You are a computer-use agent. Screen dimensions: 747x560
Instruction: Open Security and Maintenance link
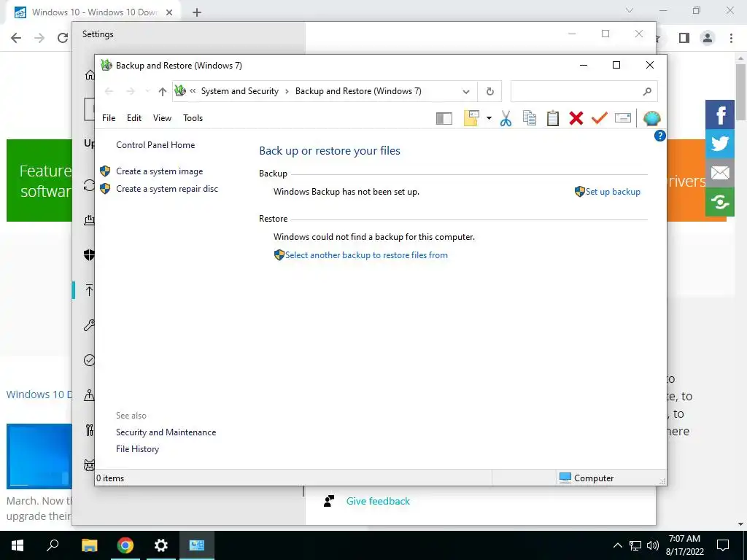pos(166,432)
